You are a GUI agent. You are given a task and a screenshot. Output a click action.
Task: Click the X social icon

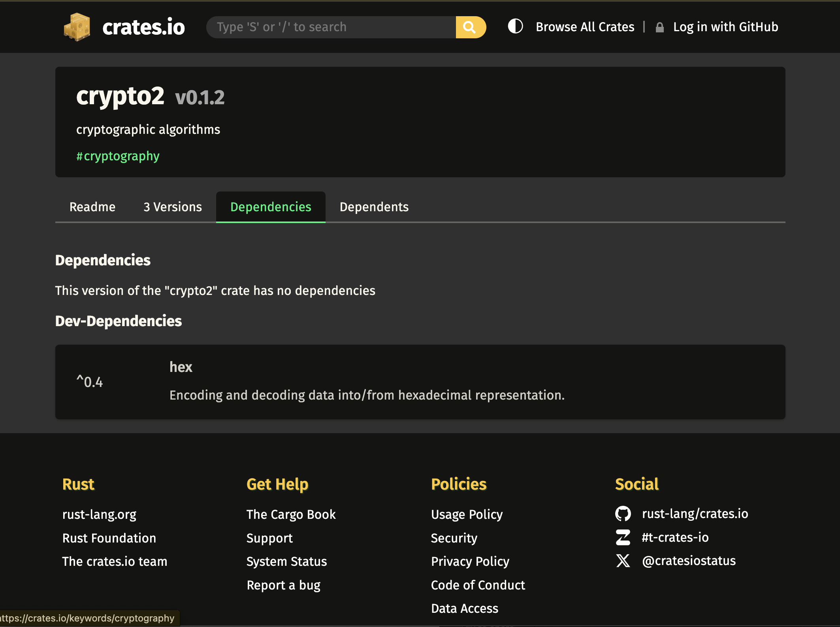[623, 561]
